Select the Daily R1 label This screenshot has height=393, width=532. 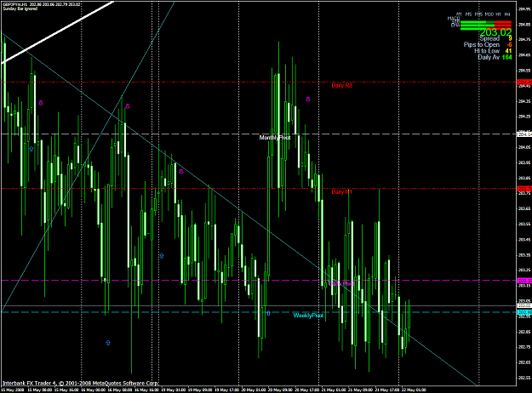341,192
